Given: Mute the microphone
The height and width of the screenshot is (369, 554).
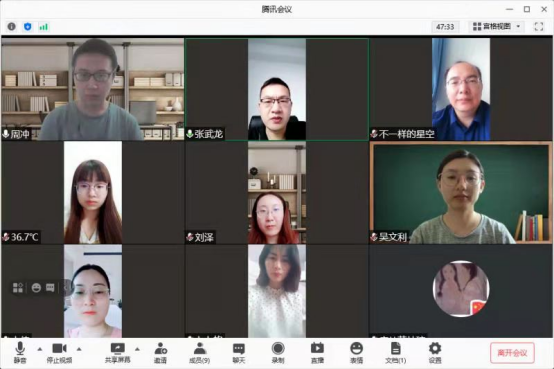Looking at the screenshot, I should (20, 353).
